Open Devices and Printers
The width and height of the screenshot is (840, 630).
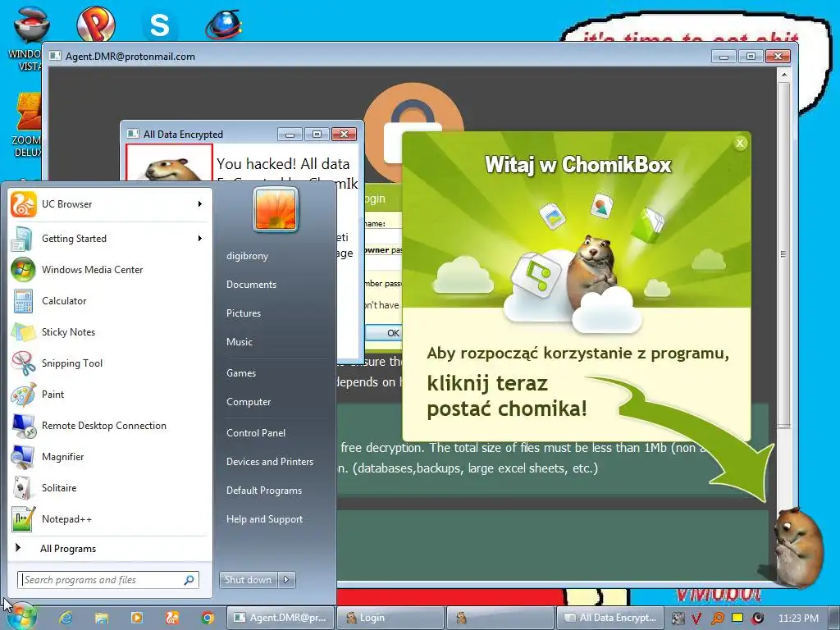pos(269,461)
